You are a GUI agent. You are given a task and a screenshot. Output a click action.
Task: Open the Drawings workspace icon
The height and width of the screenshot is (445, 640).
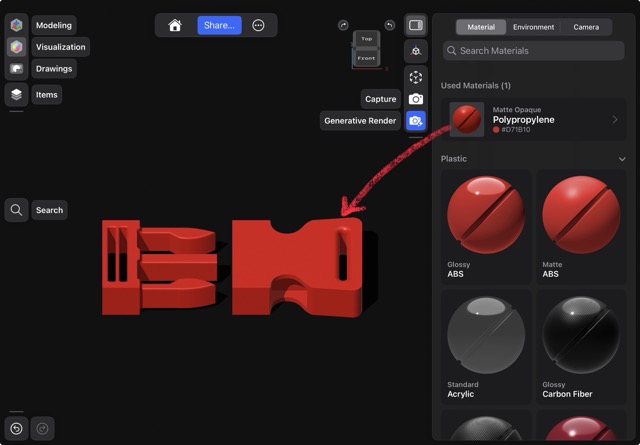(16, 69)
